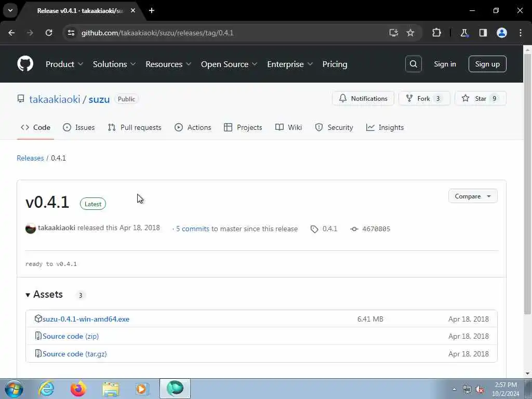Open the Projects tab
This screenshot has height=399, width=532.
click(x=243, y=128)
